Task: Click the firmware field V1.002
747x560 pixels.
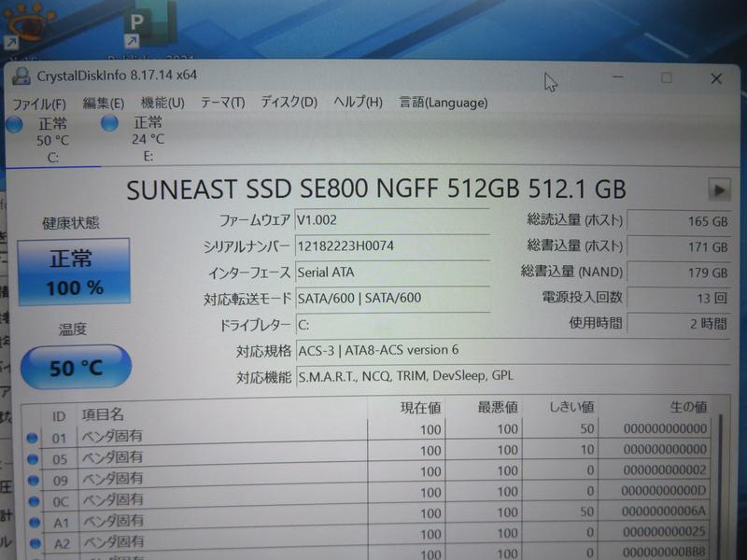Action: 392,220
